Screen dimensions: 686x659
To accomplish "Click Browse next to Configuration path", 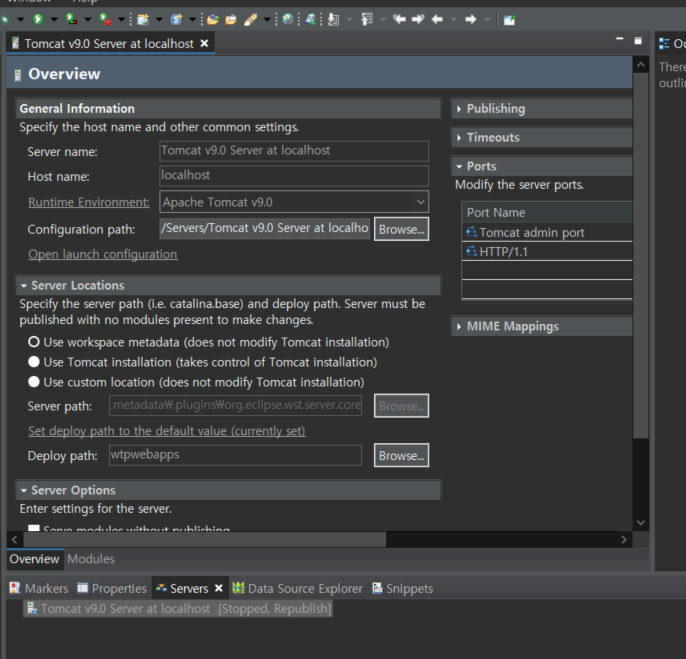I will [x=401, y=229].
